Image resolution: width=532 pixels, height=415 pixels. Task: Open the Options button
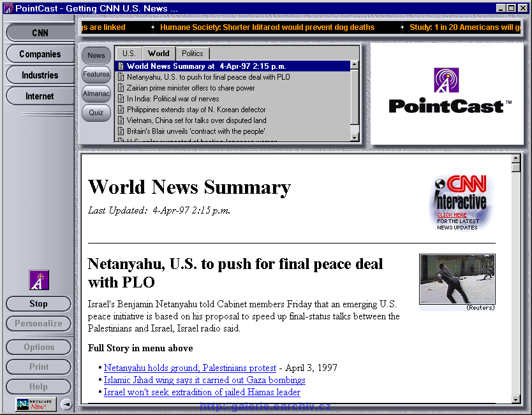(x=38, y=347)
